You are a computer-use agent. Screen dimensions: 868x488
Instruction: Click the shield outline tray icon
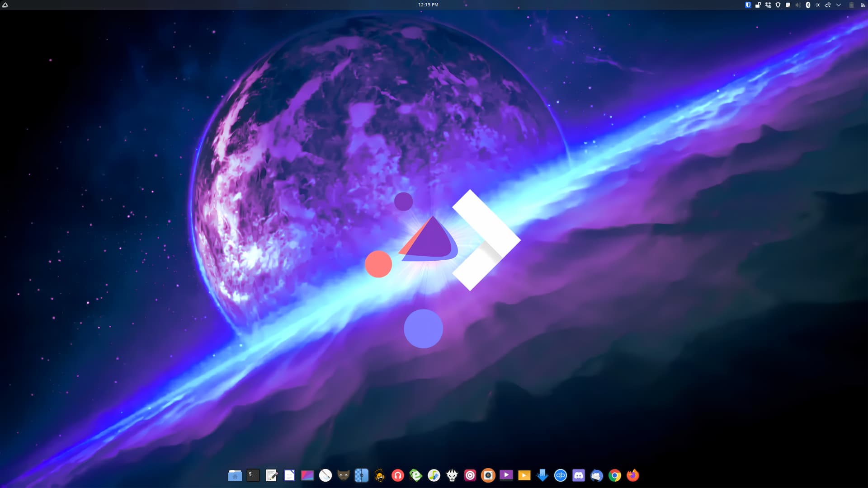coord(778,5)
